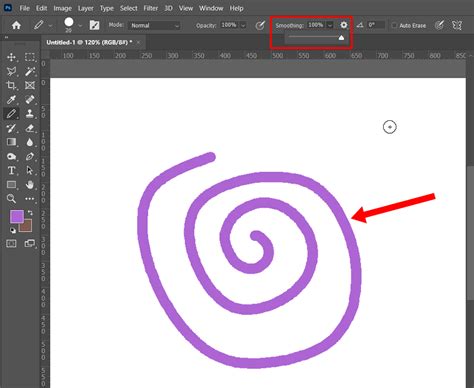Click the brush angle 0° field
This screenshot has width=474, height=388.
tap(376, 25)
